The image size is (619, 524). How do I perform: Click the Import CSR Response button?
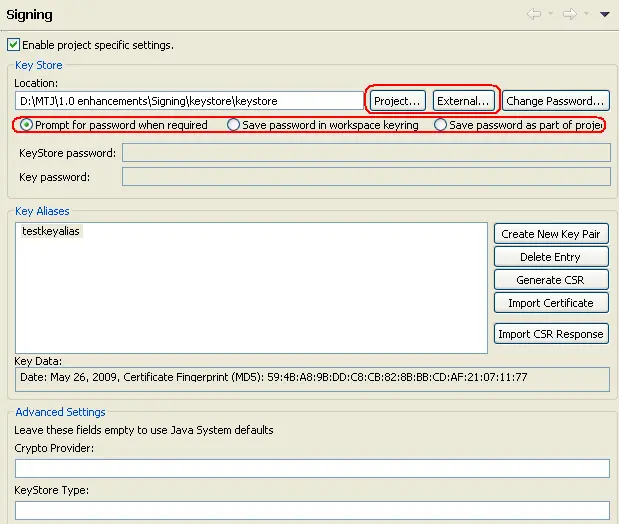point(551,334)
